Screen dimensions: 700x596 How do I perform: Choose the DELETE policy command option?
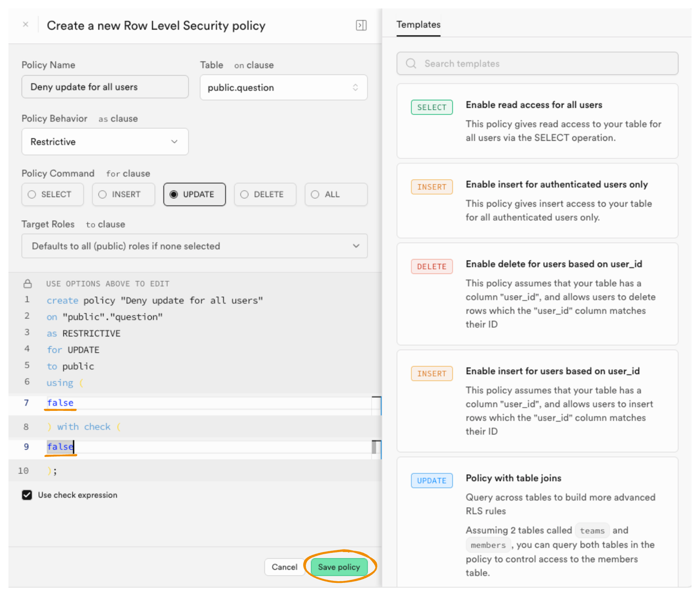tap(265, 194)
